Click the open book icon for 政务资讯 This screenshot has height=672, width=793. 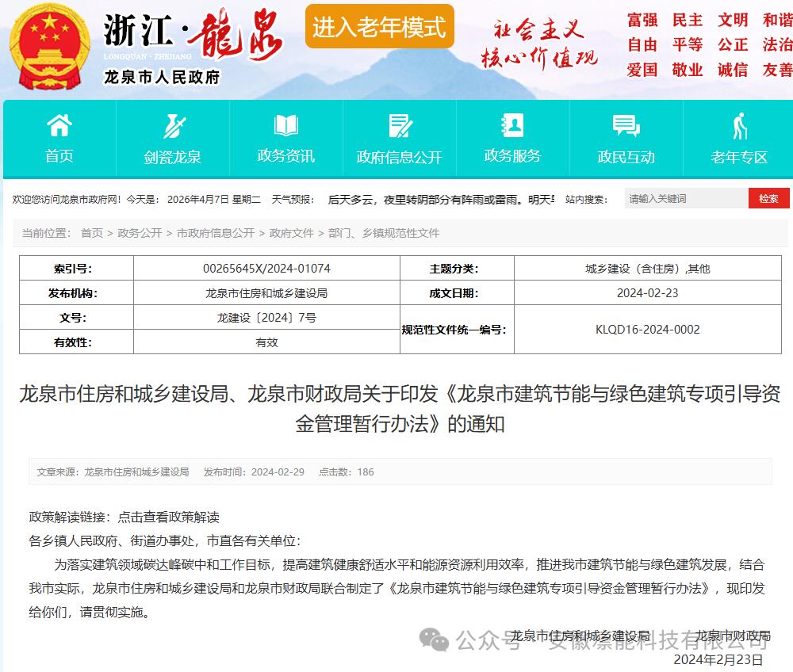pos(286,125)
